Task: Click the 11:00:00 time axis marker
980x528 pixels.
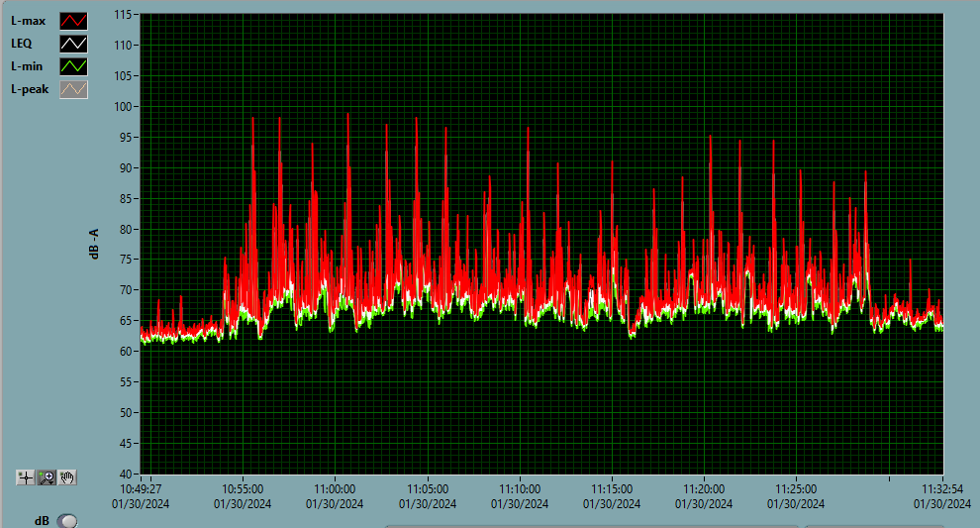Action: (x=335, y=488)
